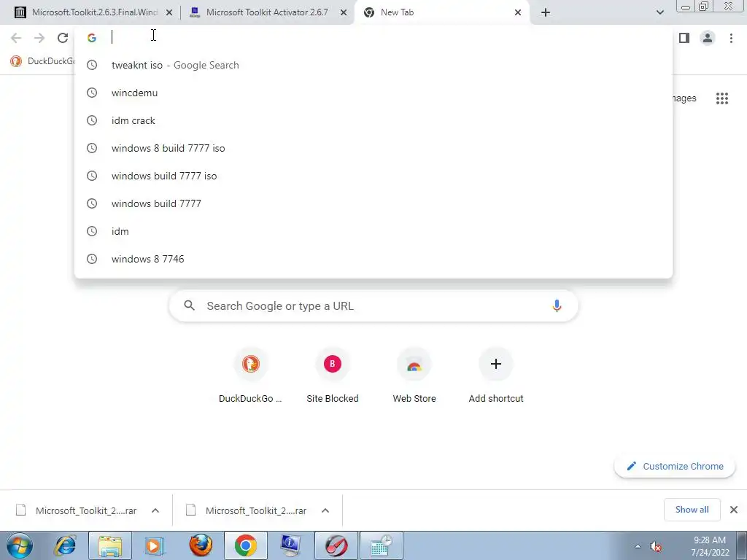Choose suggestion windows 8 7746
Viewport: 747px width, 560px height.
click(373, 259)
